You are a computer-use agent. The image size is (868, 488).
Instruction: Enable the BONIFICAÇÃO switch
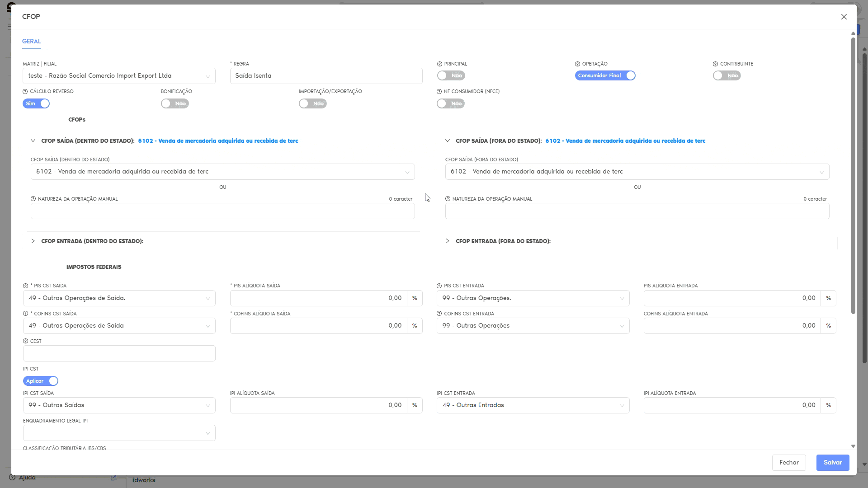point(175,103)
